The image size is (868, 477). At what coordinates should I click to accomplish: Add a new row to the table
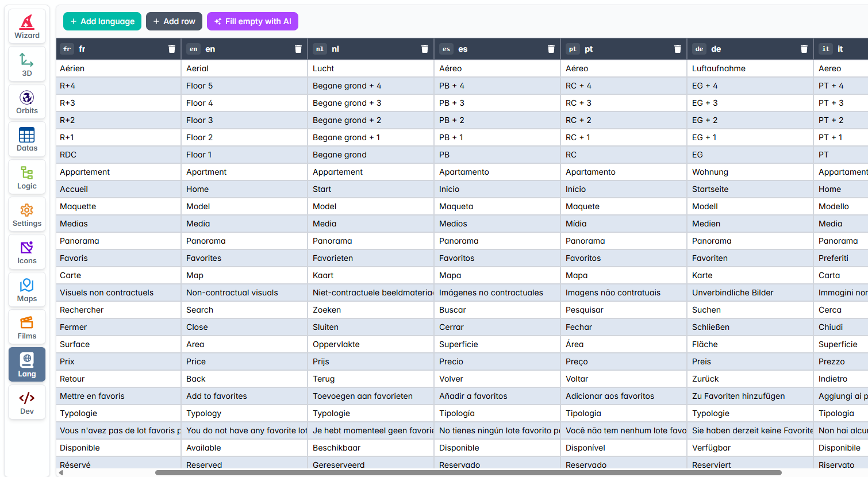(x=174, y=21)
